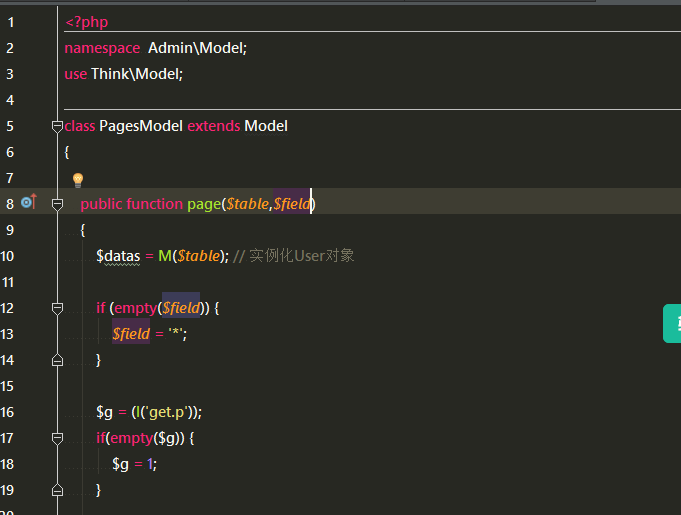Click line number 10 in the gutter
Image resolution: width=681 pixels, height=515 pixels.
[x=9, y=256]
